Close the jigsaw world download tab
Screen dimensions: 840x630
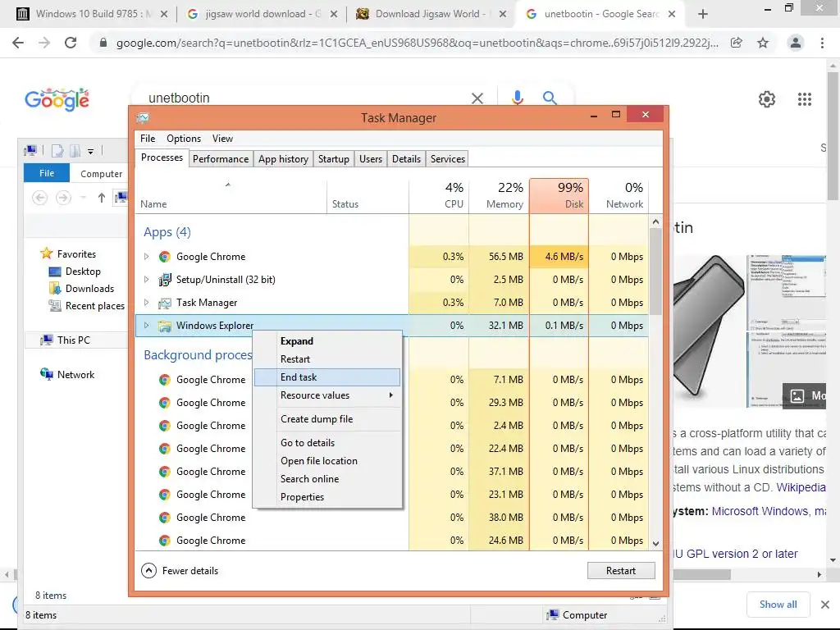click(x=334, y=15)
